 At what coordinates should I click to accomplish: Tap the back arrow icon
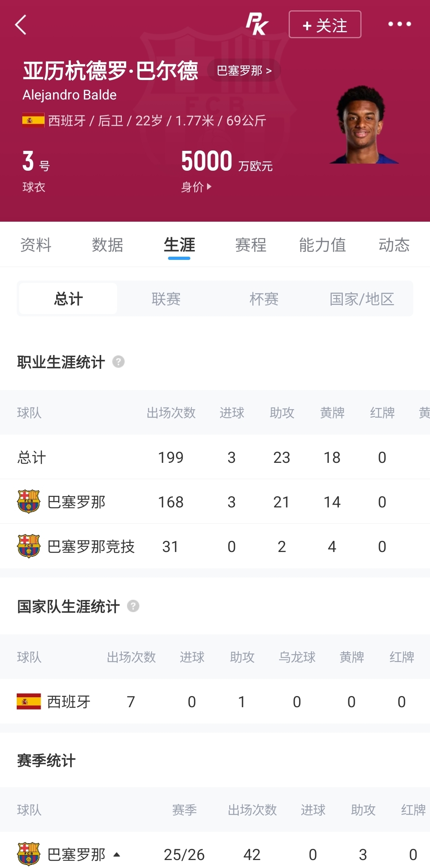pos(21,25)
